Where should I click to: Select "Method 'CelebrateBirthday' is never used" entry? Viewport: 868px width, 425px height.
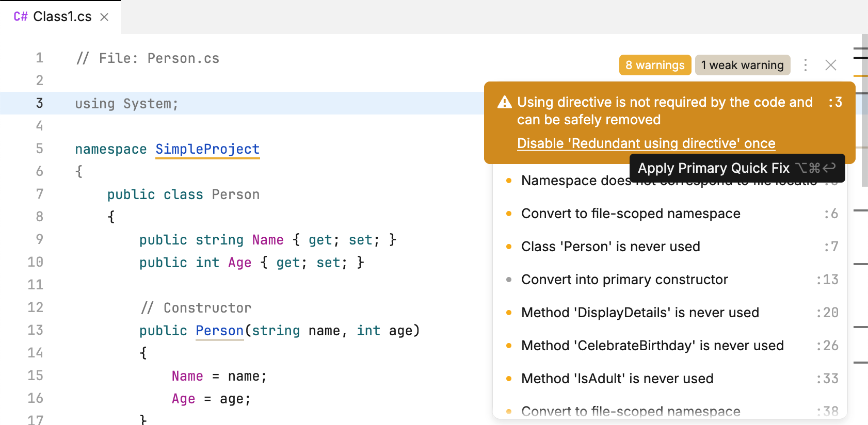point(652,346)
